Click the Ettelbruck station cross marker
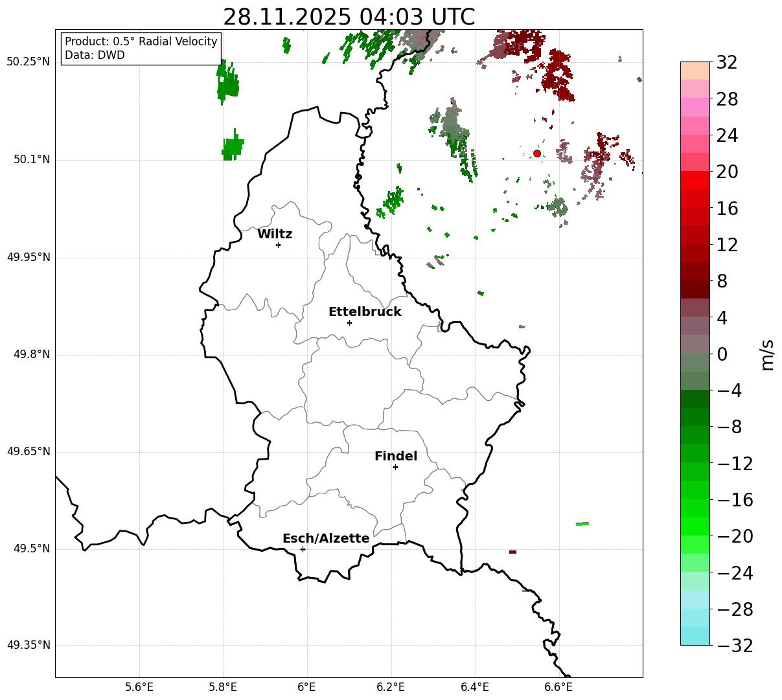Viewport: 782px width, 700px height. click(349, 322)
